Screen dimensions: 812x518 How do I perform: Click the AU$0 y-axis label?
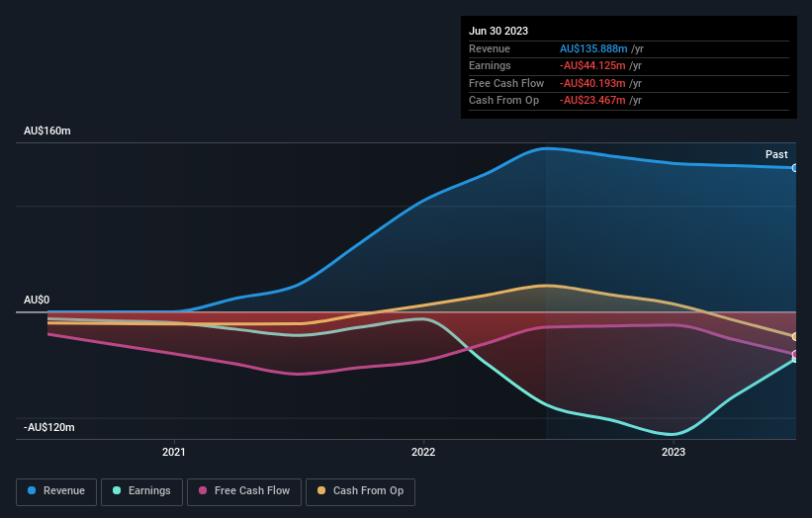pyautogui.click(x=37, y=300)
